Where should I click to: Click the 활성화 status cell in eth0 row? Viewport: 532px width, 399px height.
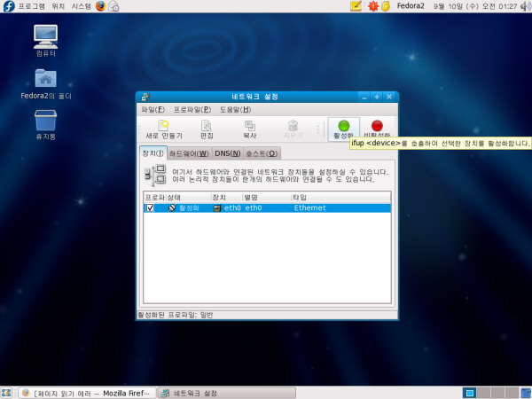coord(189,208)
